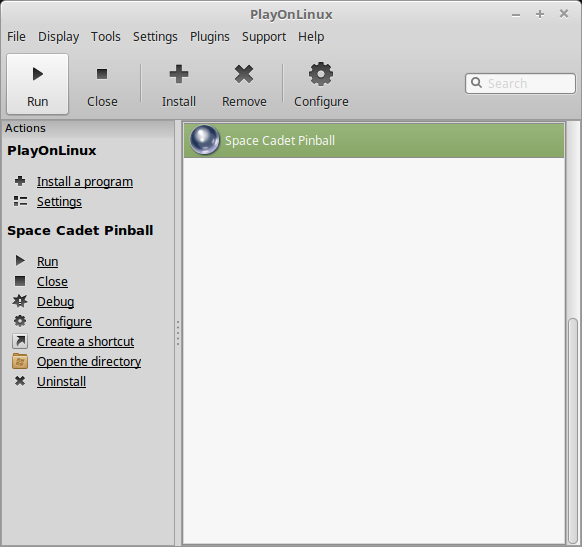Click the Run play icon in toolbar

tap(37, 74)
